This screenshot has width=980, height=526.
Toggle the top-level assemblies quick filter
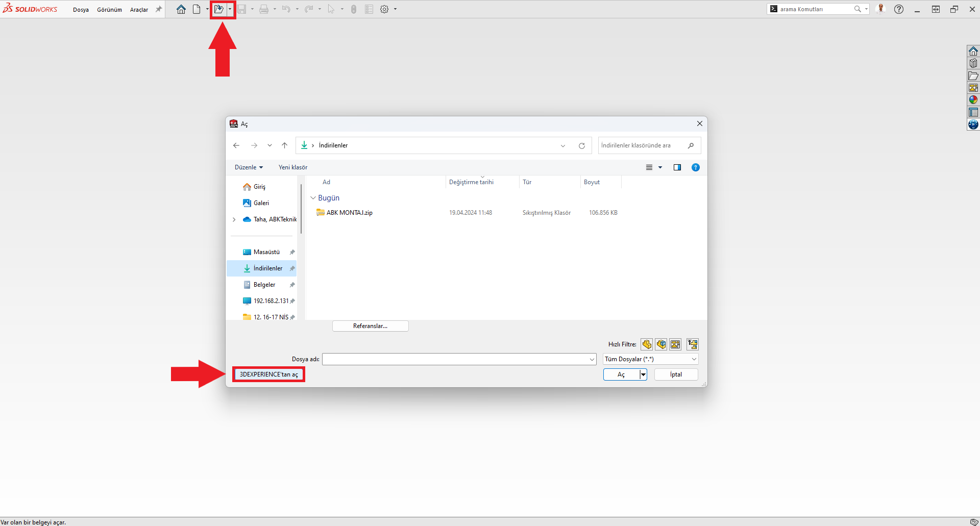(692, 344)
